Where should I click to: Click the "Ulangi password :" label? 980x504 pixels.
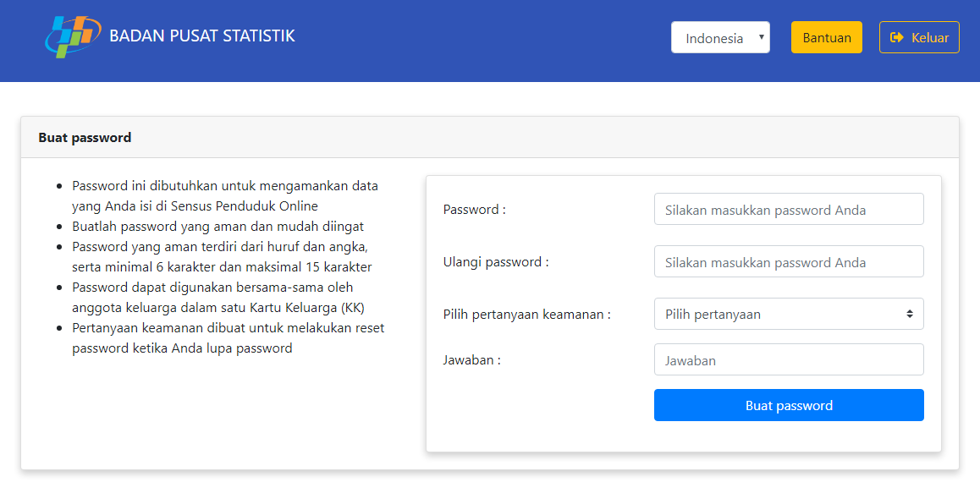[495, 262]
